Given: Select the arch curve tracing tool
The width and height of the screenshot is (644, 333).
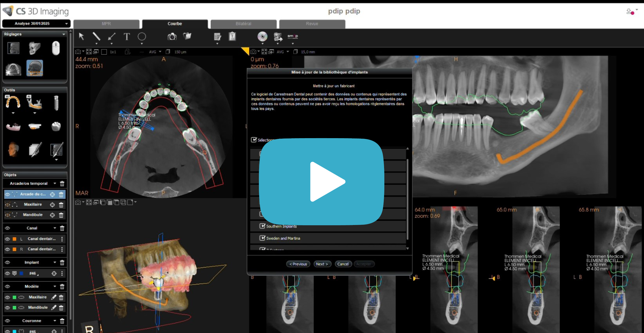Looking at the screenshot, I should click(x=13, y=102).
